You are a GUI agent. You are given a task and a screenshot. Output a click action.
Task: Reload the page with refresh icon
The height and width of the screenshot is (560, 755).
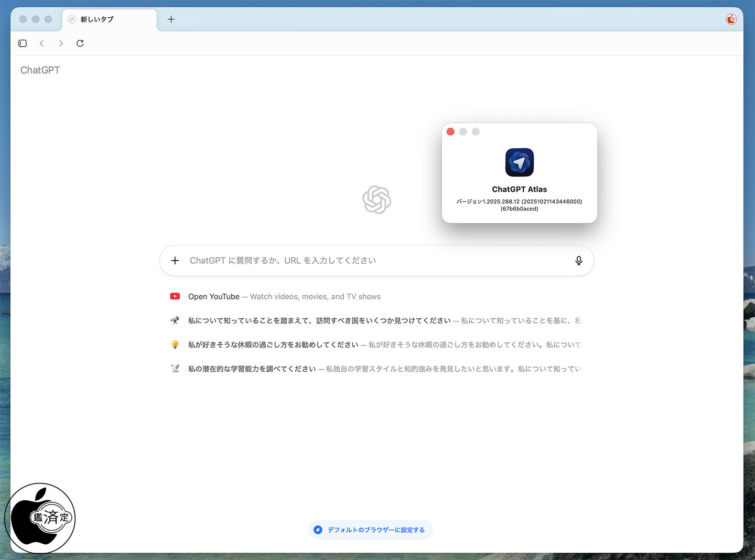(80, 44)
